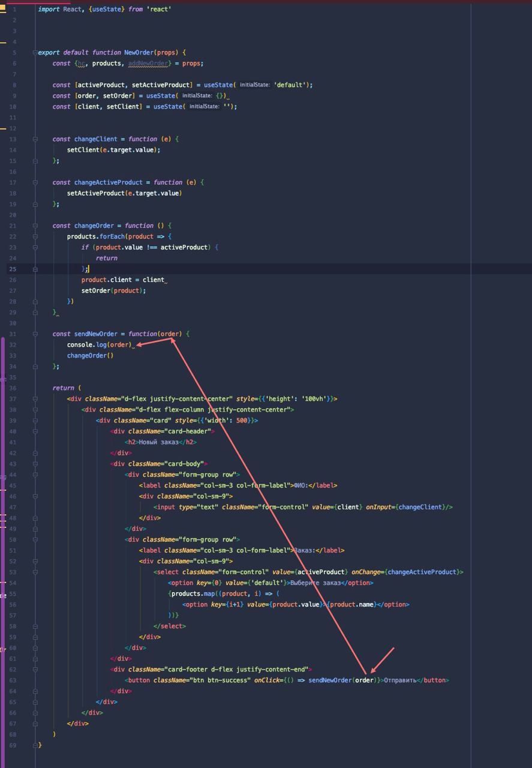The width and height of the screenshot is (532, 768).
Task: Collapse the if block fold on line 23
Action: tap(35, 247)
